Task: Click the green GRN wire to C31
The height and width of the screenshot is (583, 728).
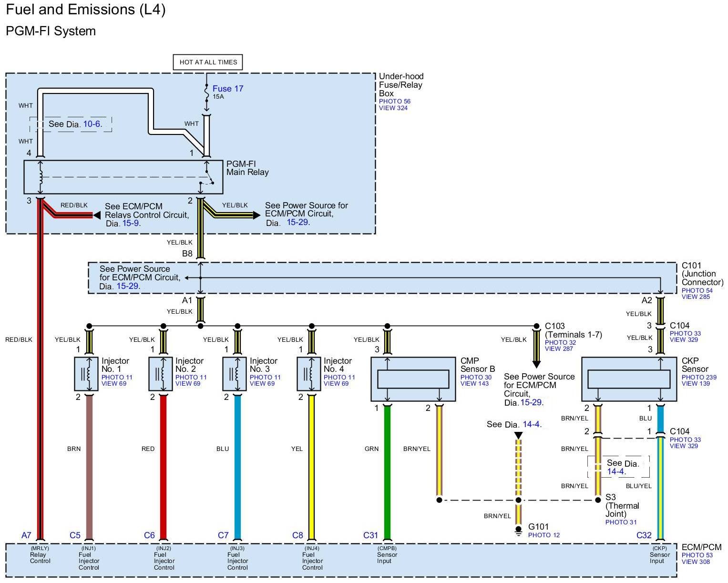Action: point(387,472)
